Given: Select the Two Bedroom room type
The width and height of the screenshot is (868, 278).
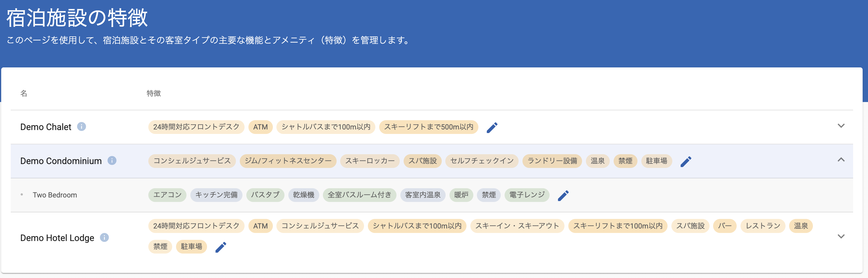Looking at the screenshot, I should (x=55, y=195).
